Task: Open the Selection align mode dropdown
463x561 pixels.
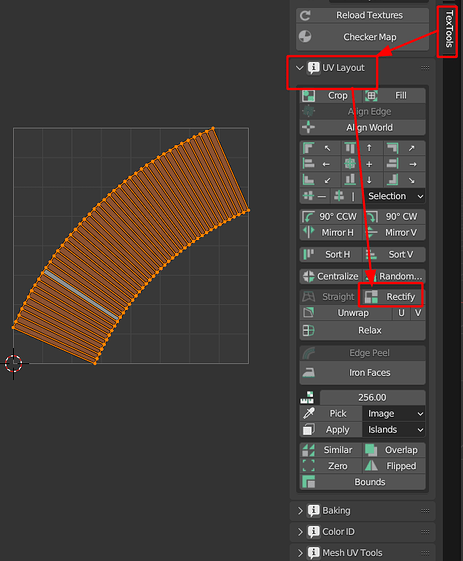Action: pyautogui.click(x=394, y=196)
